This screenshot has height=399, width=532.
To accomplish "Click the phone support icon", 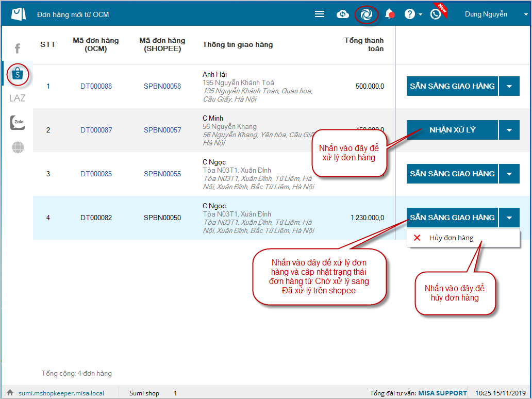I will pyautogui.click(x=436, y=14).
